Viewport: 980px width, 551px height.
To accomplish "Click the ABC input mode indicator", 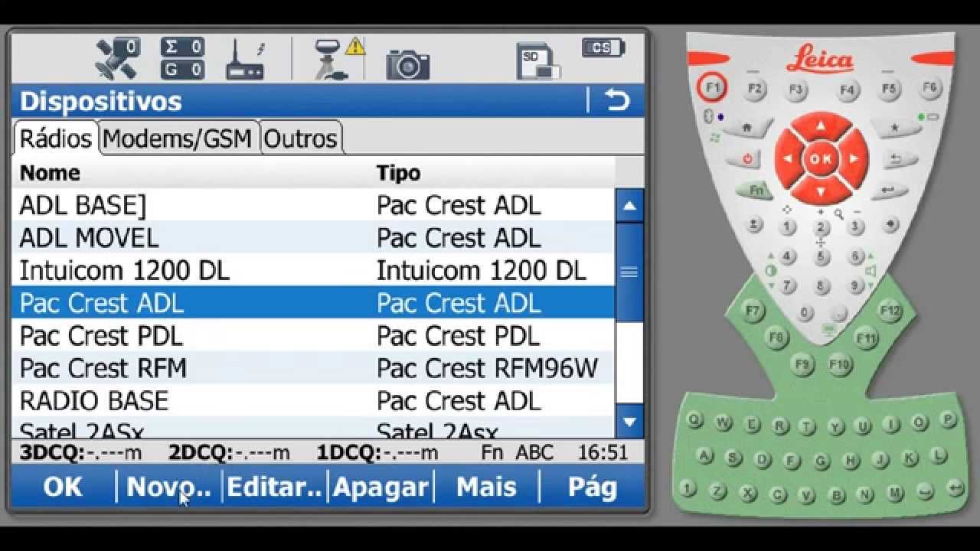I will pyautogui.click(x=534, y=452).
